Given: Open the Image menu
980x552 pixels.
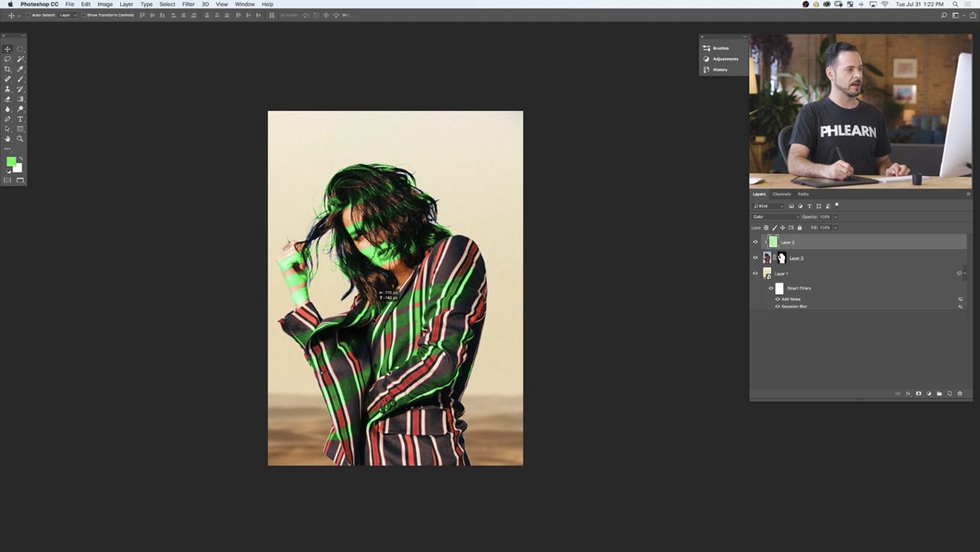Looking at the screenshot, I should (x=105, y=4).
